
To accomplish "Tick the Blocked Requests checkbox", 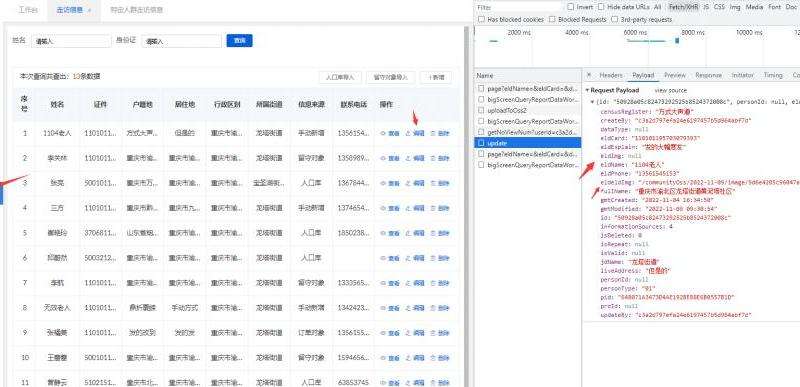I will 552,19.
